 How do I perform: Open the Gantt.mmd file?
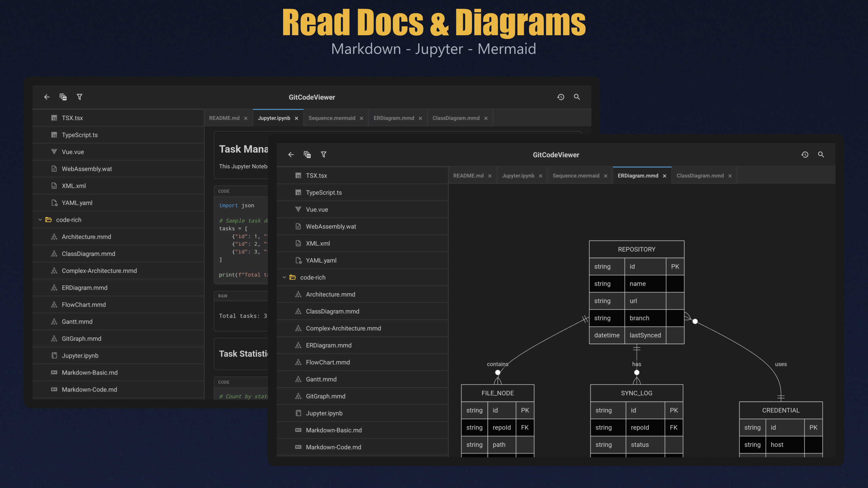pos(321,379)
